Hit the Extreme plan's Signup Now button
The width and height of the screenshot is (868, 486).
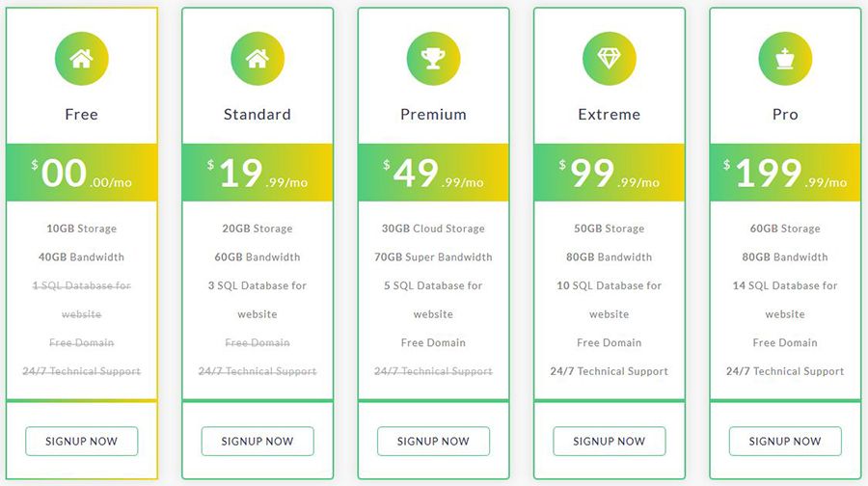pyautogui.click(x=610, y=441)
